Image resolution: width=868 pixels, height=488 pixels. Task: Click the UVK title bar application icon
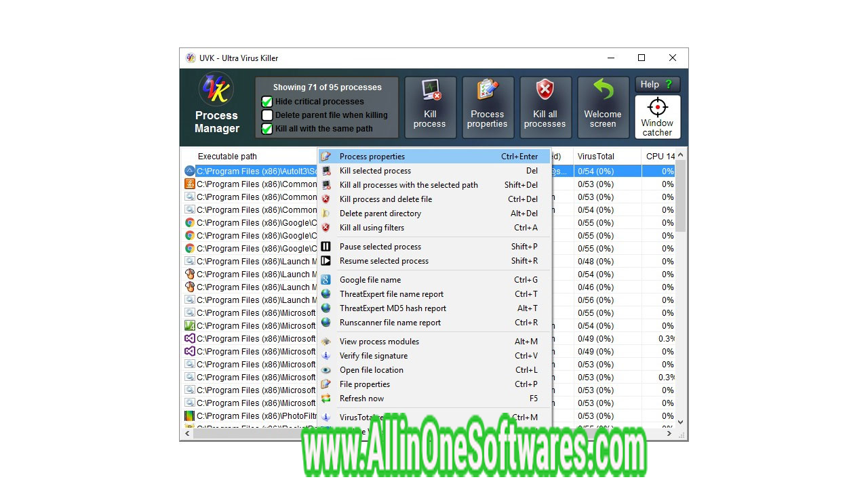coord(191,58)
